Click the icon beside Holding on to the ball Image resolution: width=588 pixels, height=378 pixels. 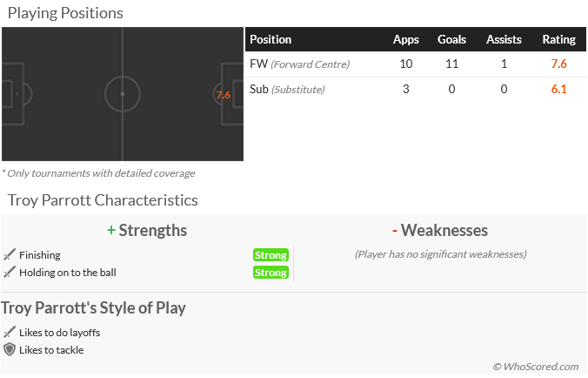point(10,273)
